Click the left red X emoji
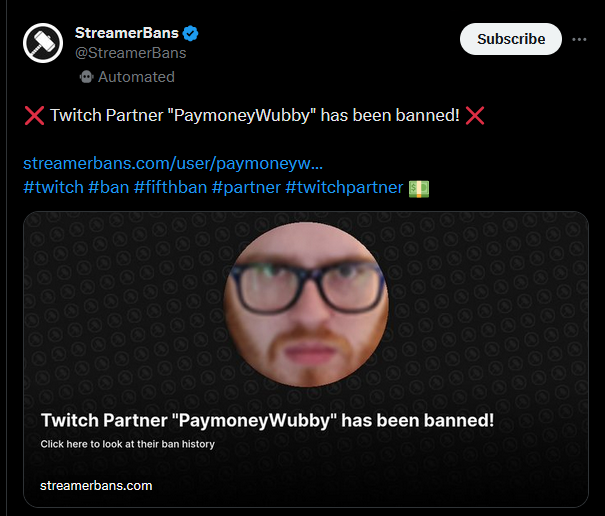The image size is (605, 516). (x=34, y=115)
